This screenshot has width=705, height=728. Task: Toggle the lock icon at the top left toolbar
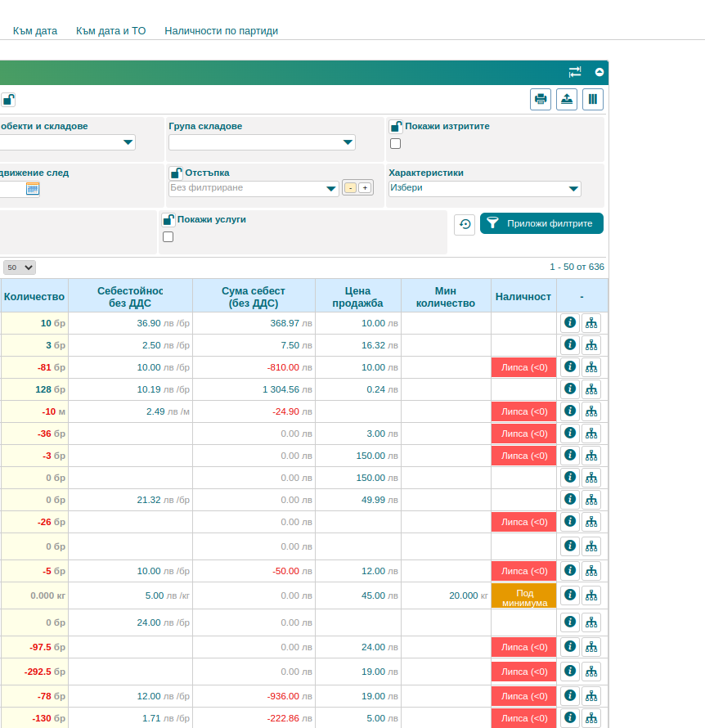(x=8, y=99)
